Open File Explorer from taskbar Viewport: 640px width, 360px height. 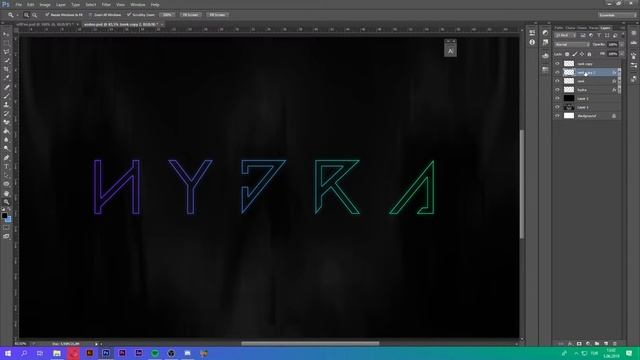click(x=57, y=353)
